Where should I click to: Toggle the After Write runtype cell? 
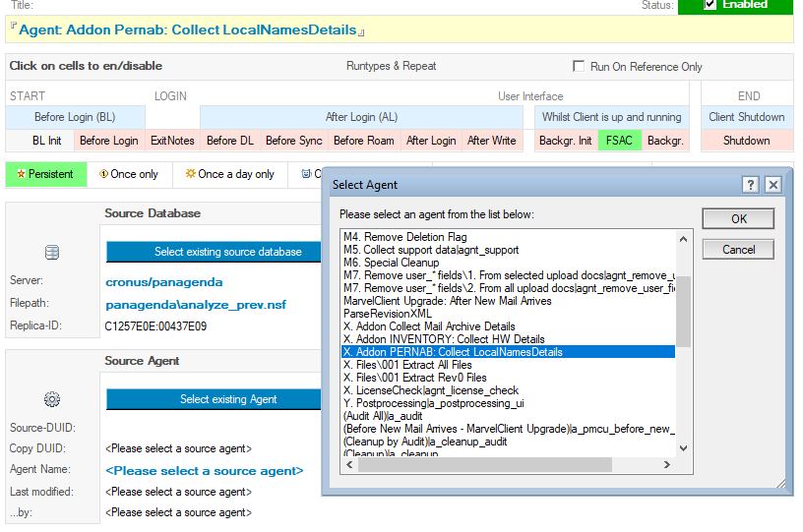(492, 141)
